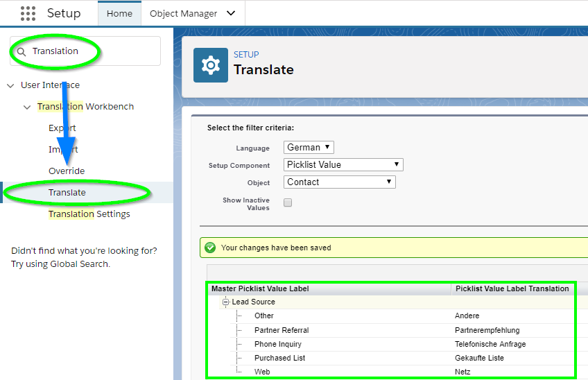Click the Setup gear icon
Image resolution: width=588 pixels, height=380 pixels.
pos(211,65)
